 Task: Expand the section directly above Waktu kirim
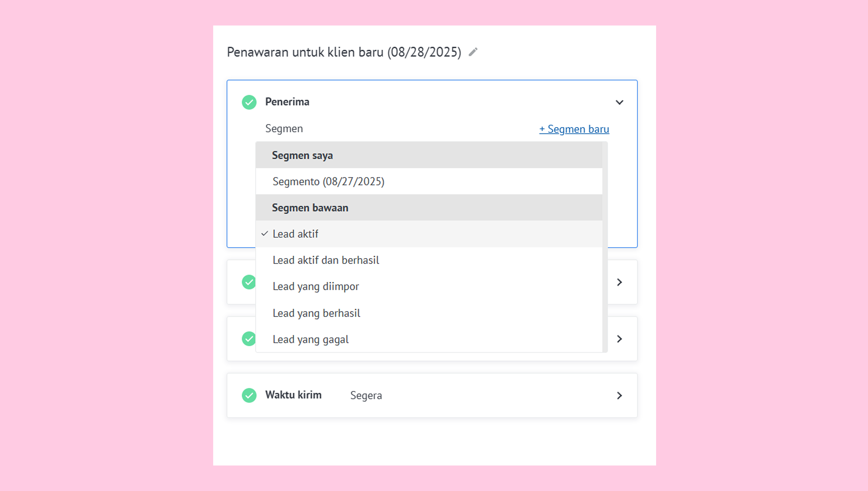tap(619, 339)
